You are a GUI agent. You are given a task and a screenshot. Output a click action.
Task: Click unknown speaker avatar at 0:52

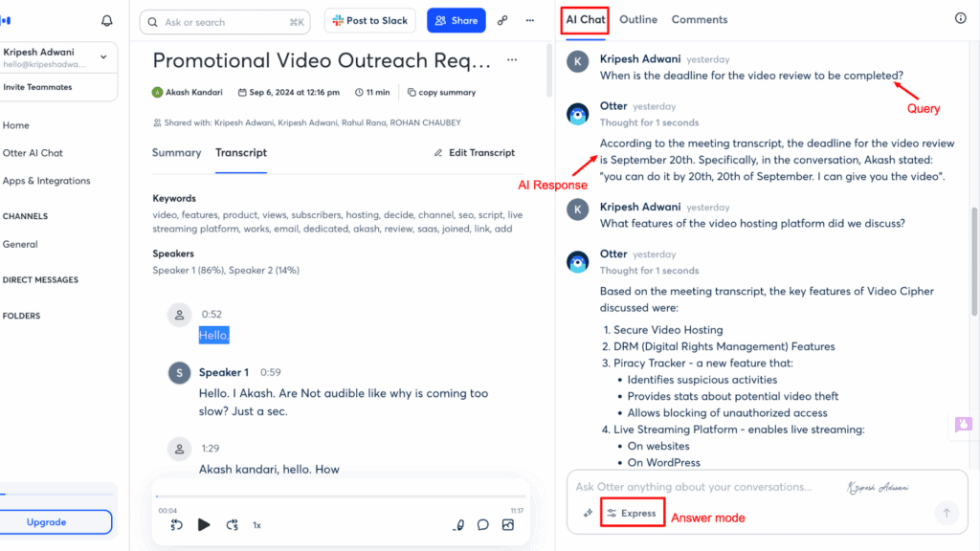coord(179,315)
